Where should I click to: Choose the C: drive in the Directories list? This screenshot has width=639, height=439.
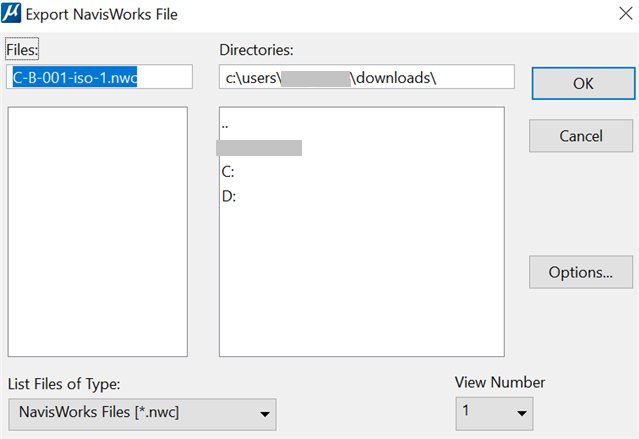point(228,172)
